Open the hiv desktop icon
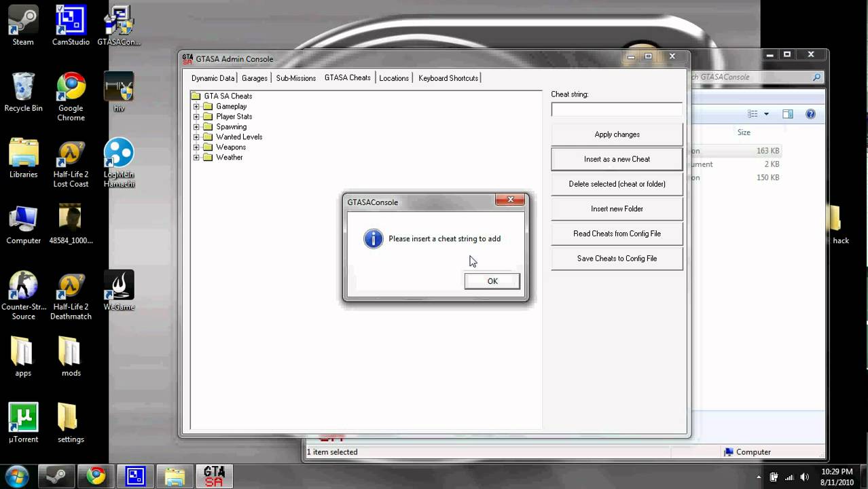The height and width of the screenshot is (489, 868). pyautogui.click(x=119, y=92)
